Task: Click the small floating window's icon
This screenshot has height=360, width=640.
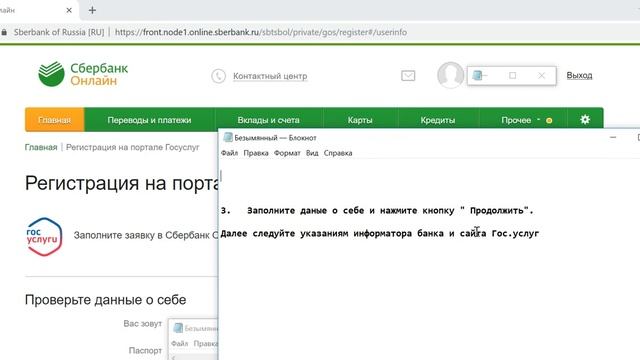Action: pyautogui.click(x=477, y=75)
